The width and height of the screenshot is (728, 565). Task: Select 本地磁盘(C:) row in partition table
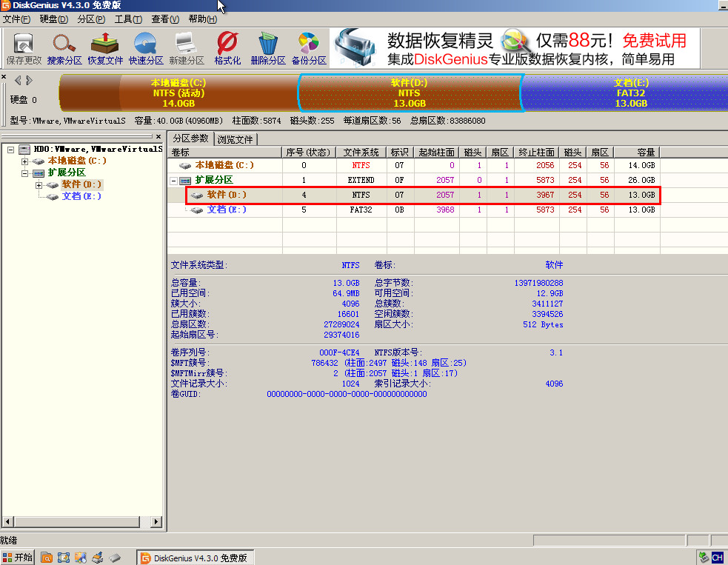click(x=413, y=165)
